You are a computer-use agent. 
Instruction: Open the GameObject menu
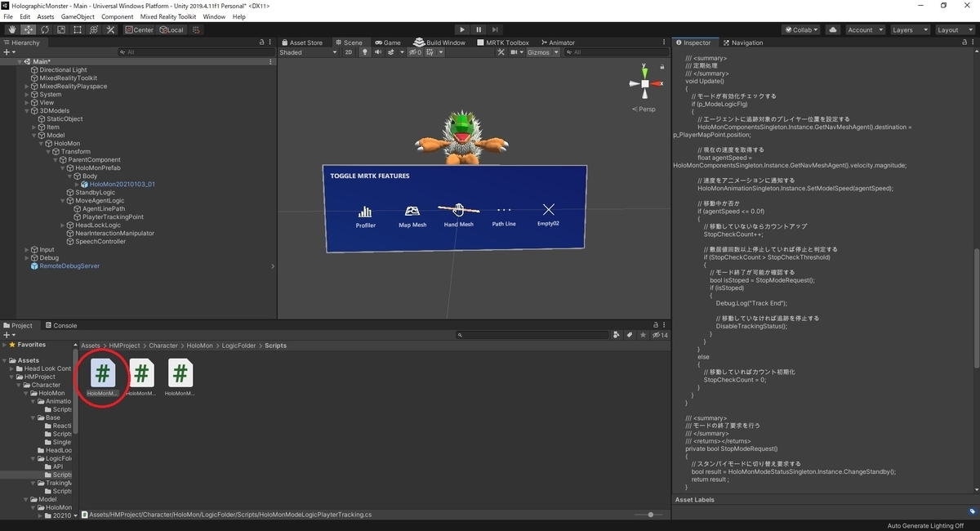click(x=78, y=16)
